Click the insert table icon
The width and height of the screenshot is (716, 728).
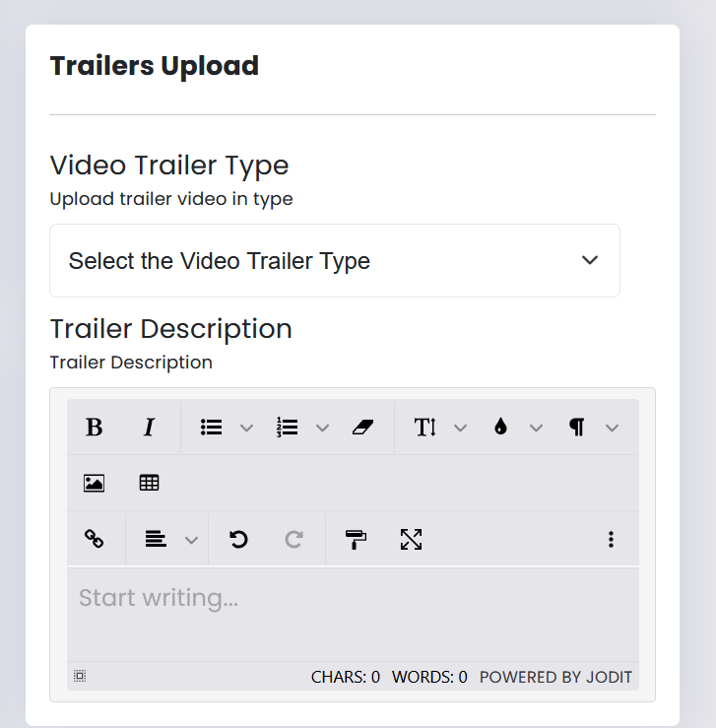tap(150, 483)
